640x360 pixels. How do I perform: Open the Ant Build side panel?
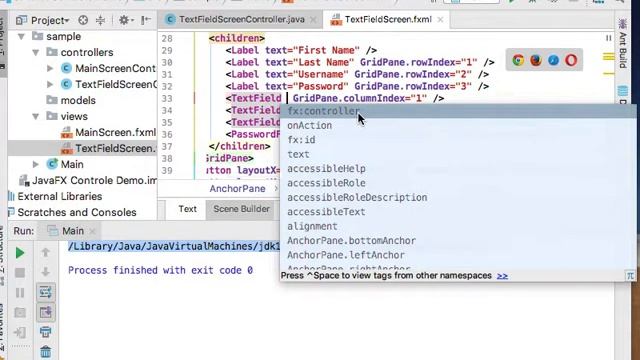623,43
